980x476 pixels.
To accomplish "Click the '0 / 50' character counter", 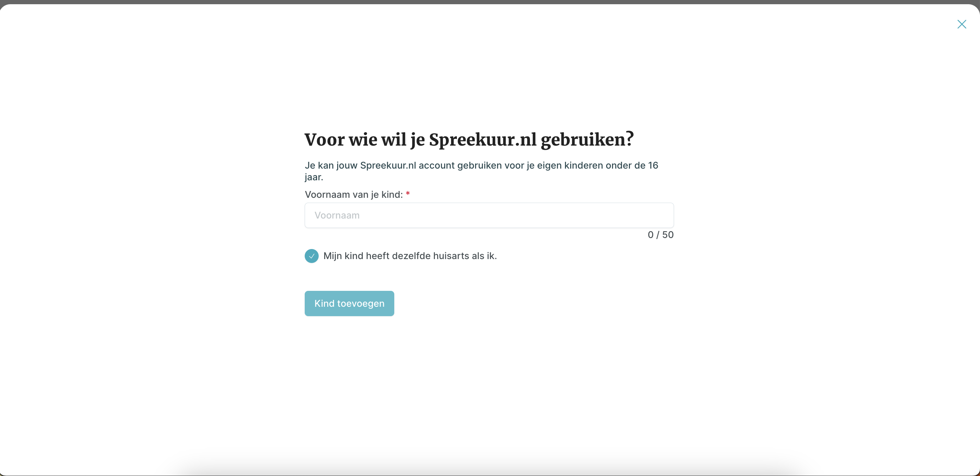I will coord(660,234).
